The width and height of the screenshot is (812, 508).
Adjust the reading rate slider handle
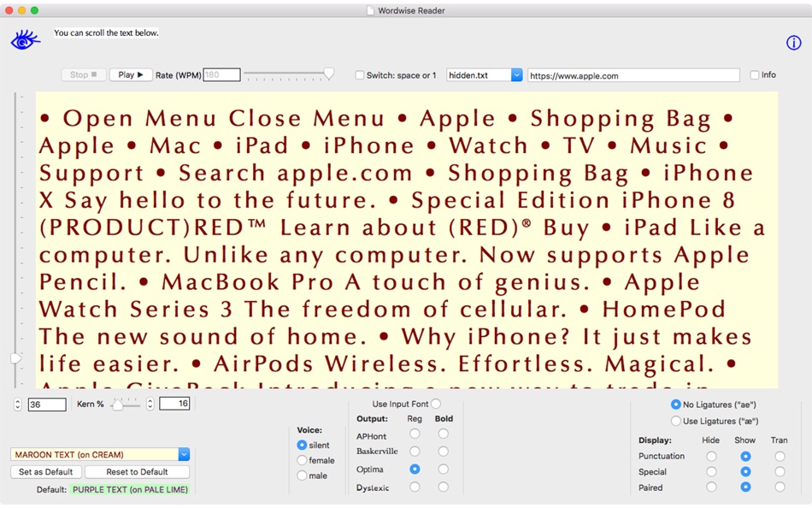329,74
